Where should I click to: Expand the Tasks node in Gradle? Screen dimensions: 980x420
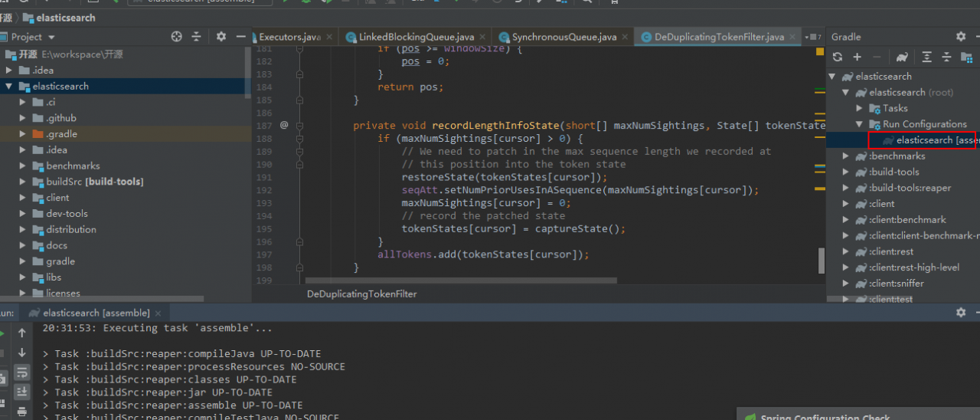859,109
